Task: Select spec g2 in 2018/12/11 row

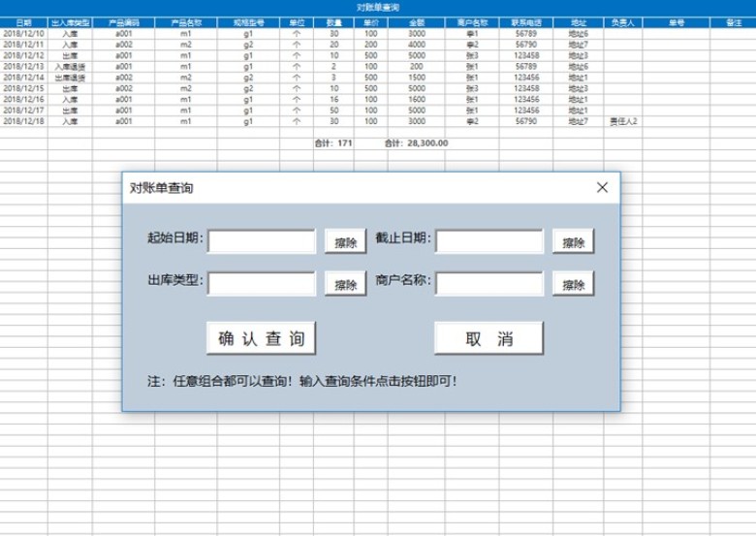Action: point(248,45)
